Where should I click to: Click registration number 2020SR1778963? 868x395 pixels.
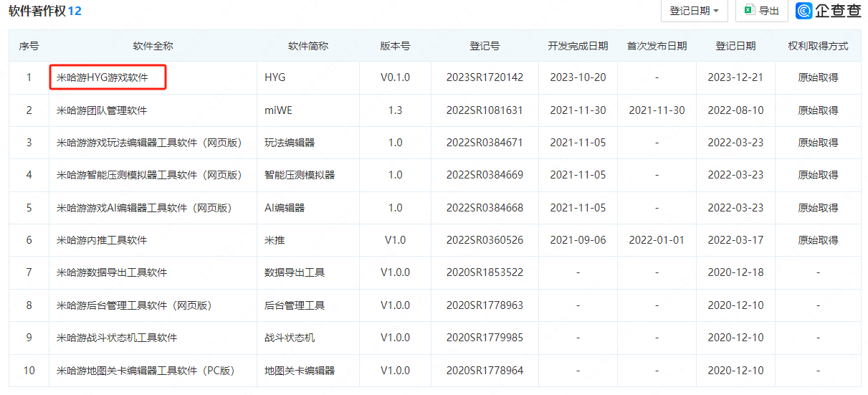(x=485, y=305)
